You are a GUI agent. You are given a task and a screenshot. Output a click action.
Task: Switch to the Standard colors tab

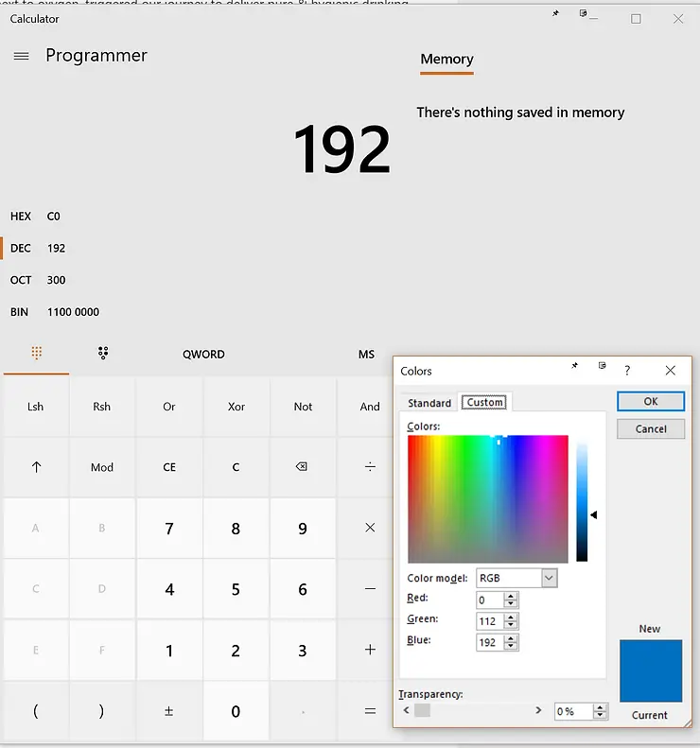pos(429,403)
